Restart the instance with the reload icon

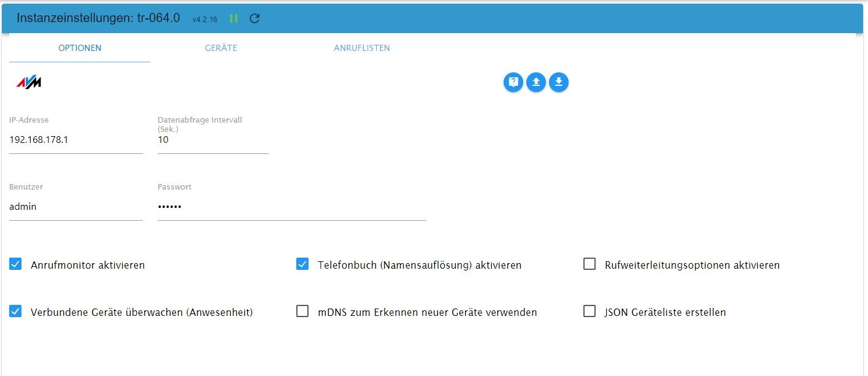(255, 18)
